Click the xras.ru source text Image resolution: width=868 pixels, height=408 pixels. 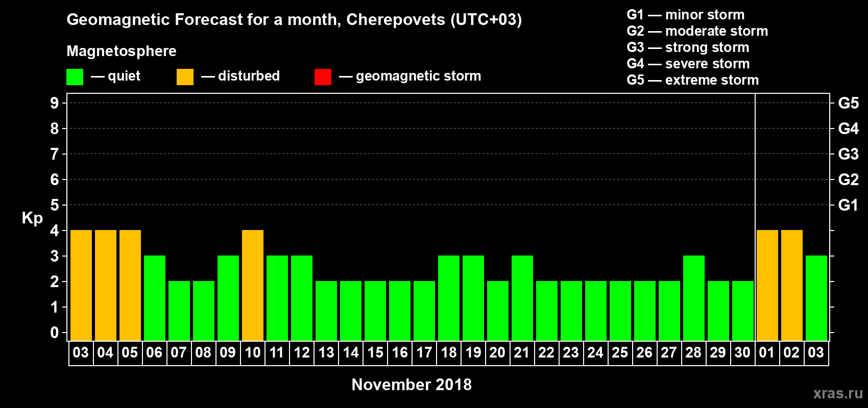tap(838, 393)
